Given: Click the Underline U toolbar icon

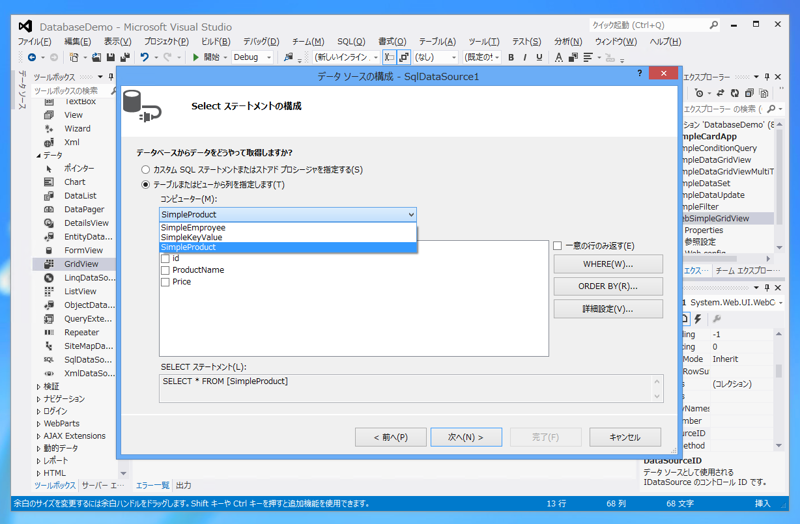Looking at the screenshot, I should point(539,58).
